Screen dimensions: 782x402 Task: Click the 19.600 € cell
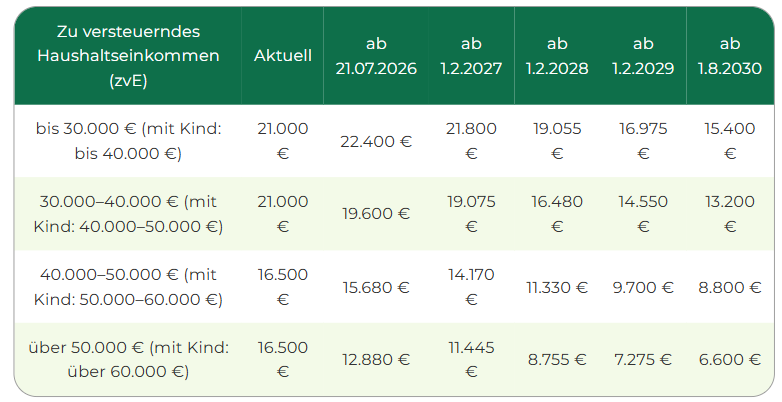[x=376, y=214]
